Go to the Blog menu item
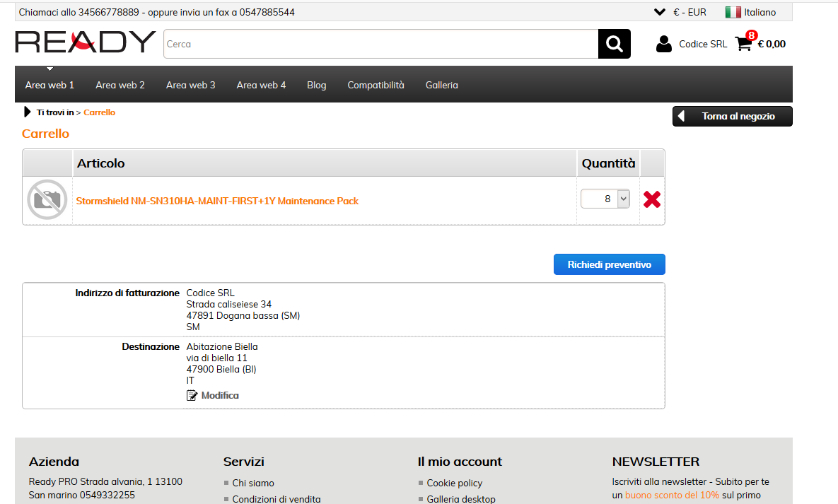This screenshot has width=838, height=504. coord(316,85)
